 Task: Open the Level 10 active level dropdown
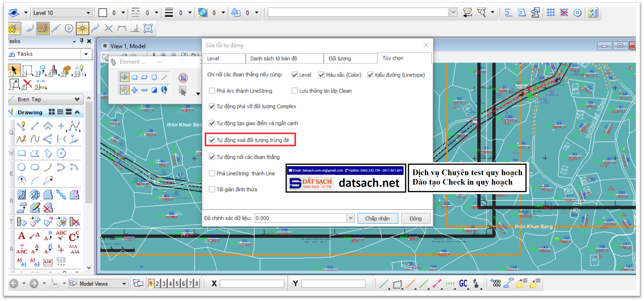pos(88,13)
